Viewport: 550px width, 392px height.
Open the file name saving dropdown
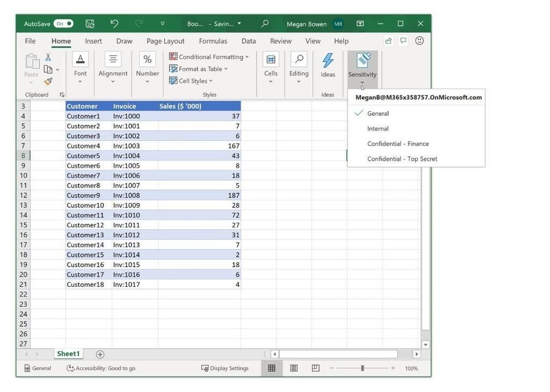click(x=239, y=24)
